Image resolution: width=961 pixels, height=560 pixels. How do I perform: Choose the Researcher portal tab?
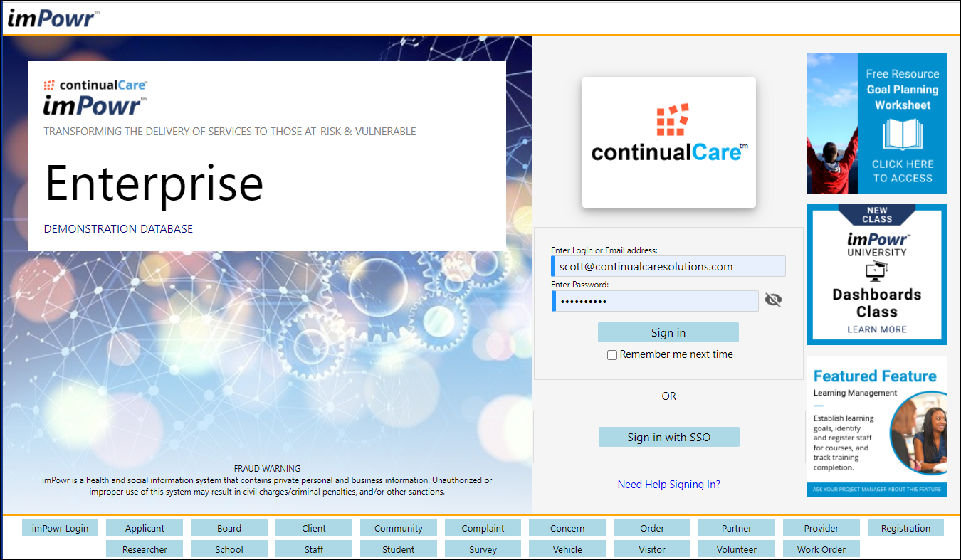145,549
